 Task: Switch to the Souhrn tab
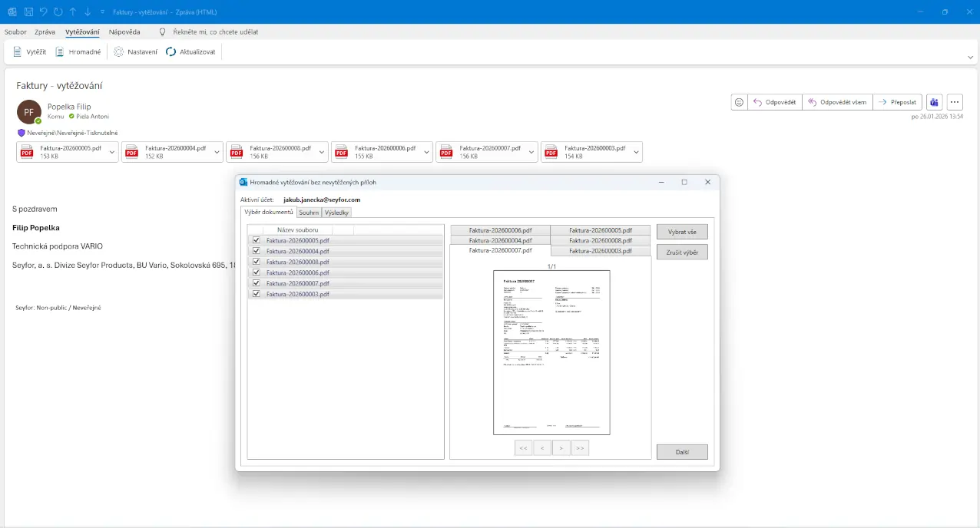[x=309, y=213]
